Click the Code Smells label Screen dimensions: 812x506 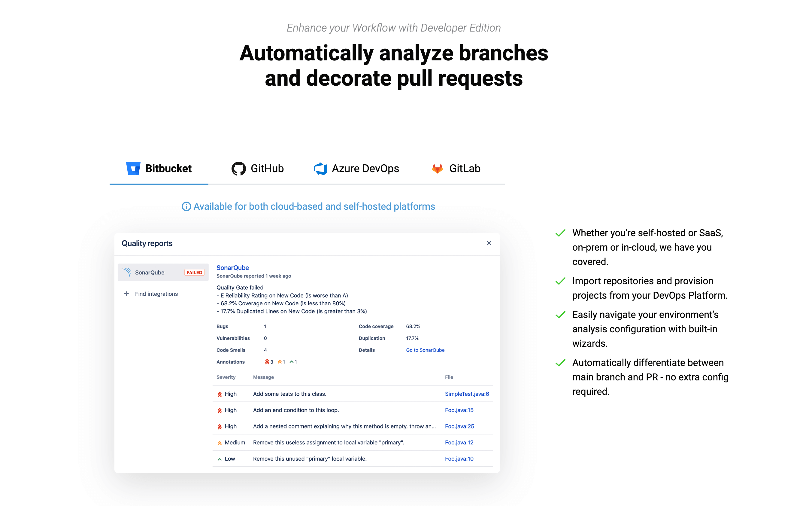coord(231,350)
